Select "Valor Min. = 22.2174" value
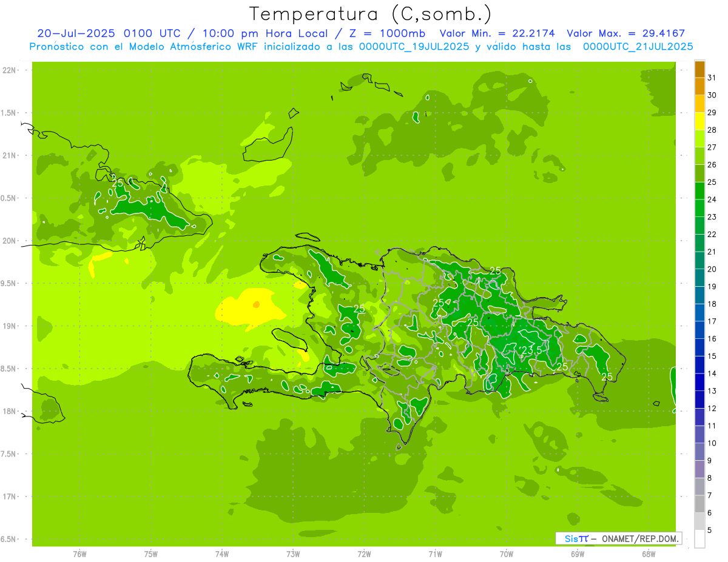Image resolution: width=728 pixels, height=562 pixels. click(x=497, y=33)
